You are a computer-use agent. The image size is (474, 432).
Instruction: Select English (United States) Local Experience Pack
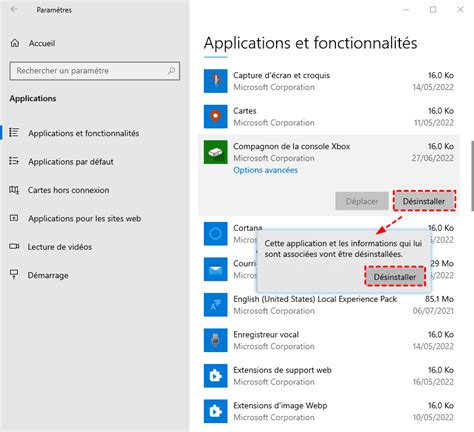click(315, 299)
